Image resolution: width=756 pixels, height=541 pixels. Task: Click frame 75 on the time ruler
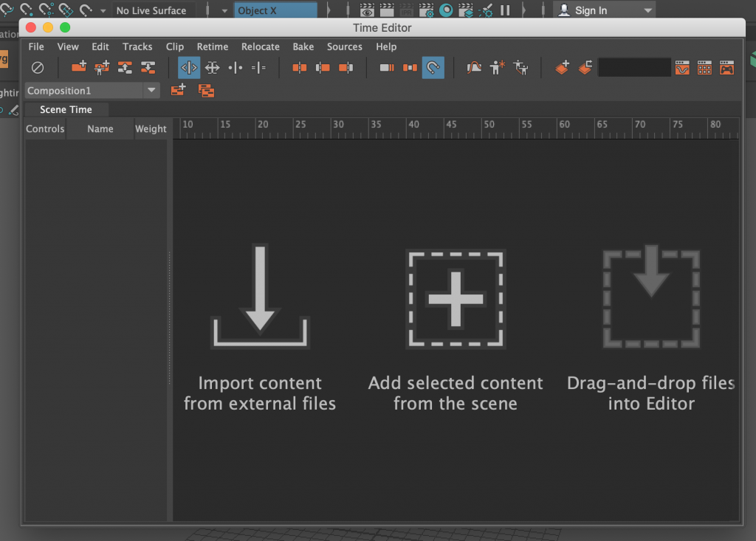(x=678, y=125)
